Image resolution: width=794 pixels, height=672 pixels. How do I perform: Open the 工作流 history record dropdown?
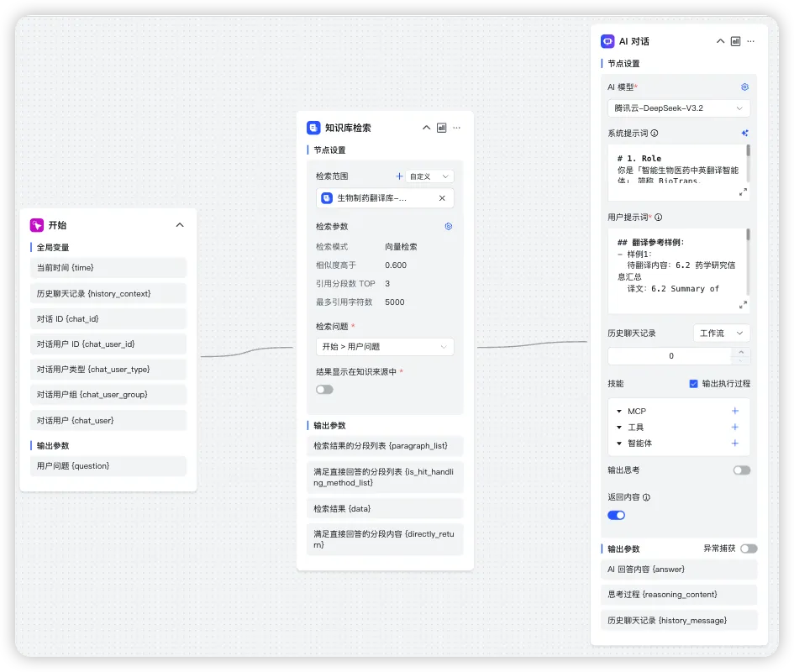pyautogui.click(x=721, y=333)
